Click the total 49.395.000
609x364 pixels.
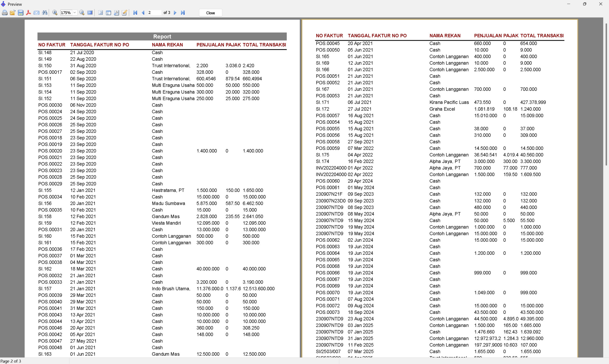532,319
